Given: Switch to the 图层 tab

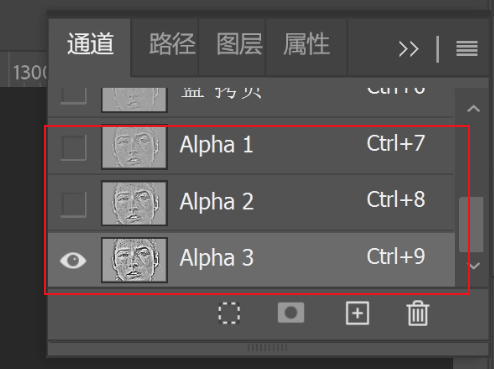Looking at the screenshot, I should point(239,44).
